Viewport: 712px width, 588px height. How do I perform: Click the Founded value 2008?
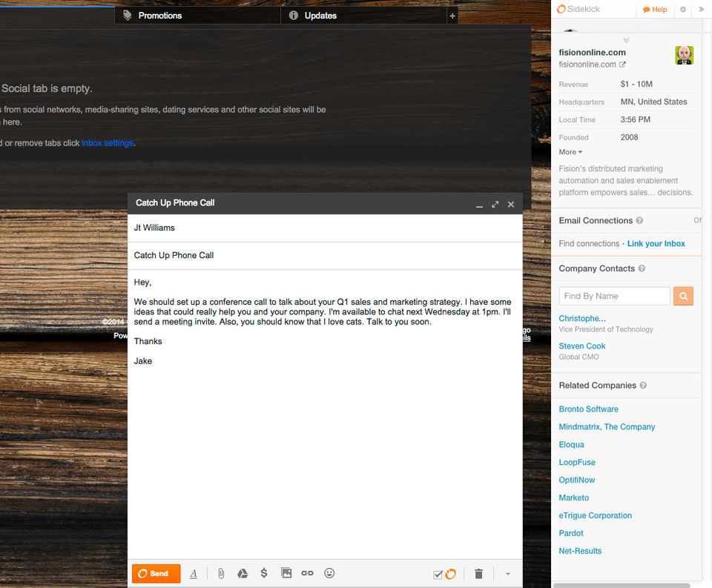[629, 137]
